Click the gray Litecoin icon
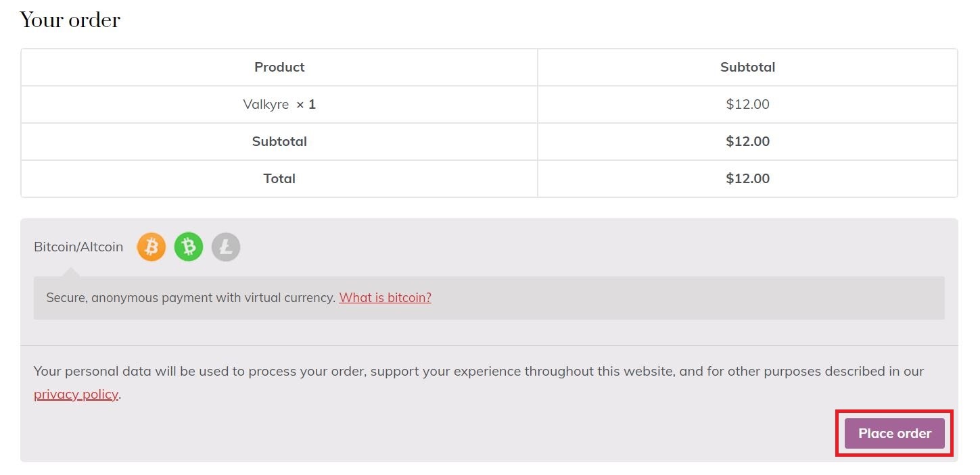Screen dimensions: 980x475 226,247
